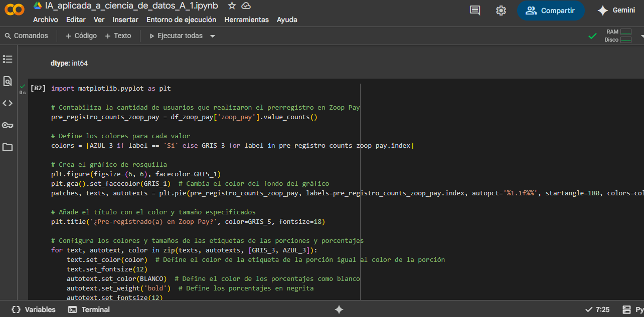The height and width of the screenshot is (317, 644).
Task: Open the Comandos command palette
Action: tap(27, 36)
